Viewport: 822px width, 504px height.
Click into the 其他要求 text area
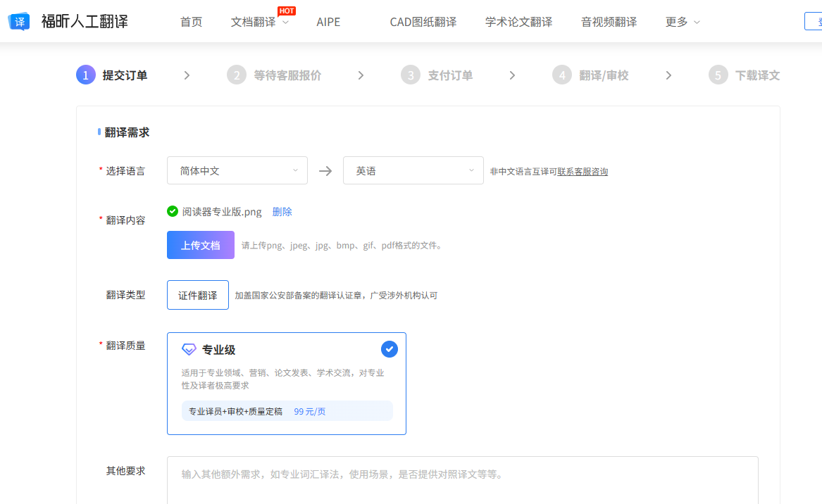pyautogui.click(x=462, y=480)
